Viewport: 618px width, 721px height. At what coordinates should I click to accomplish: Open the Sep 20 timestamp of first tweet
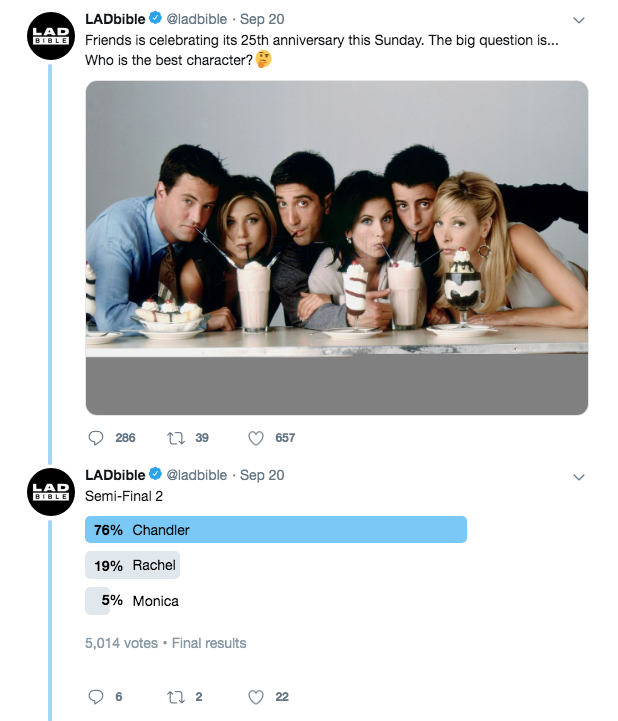[262, 19]
